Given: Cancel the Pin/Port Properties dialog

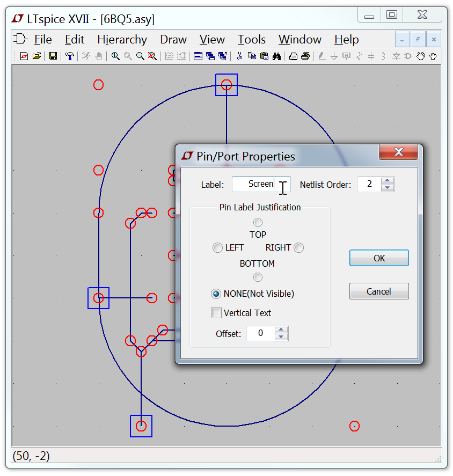Looking at the screenshot, I should point(378,291).
